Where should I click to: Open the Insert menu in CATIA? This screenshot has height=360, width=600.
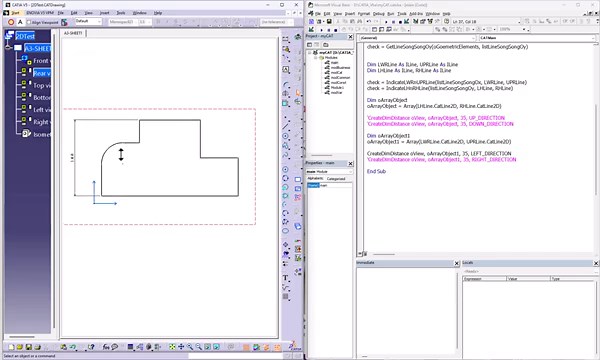(104, 13)
